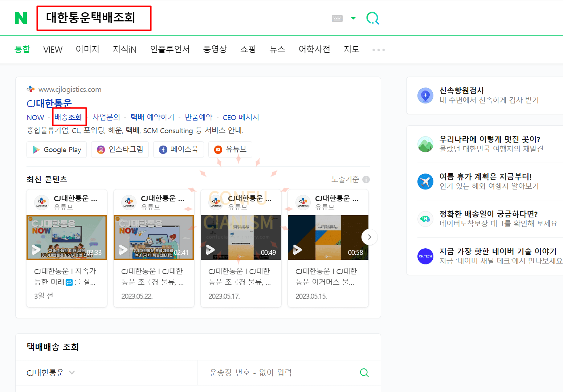Click the www.cjlogistics.com URL
Screen dimensions: 563x392
click(x=70, y=89)
